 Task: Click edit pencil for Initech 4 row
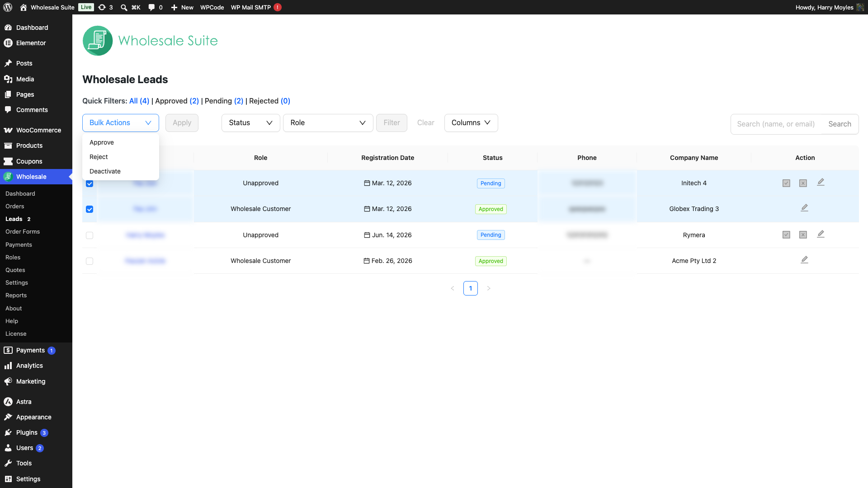(x=821, y=182)
